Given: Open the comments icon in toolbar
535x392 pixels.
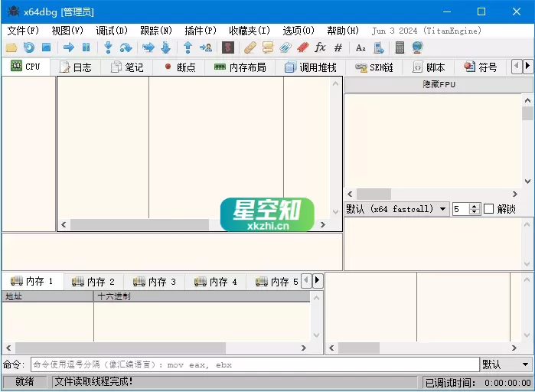Looking at the screenshot, I should tap(268, 47).
